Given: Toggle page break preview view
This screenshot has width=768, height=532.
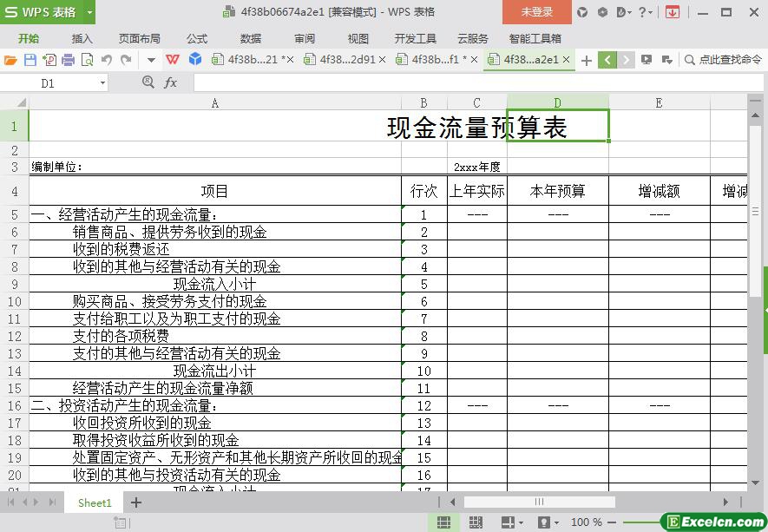Looking at the screenshot, I should click(x=476, y=522).
